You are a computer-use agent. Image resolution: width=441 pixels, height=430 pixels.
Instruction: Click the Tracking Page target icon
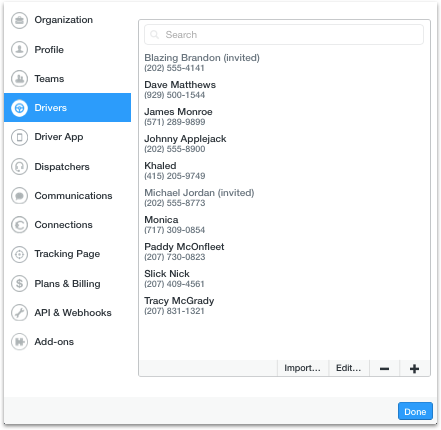pyautogui.click(x=19, y=254)
